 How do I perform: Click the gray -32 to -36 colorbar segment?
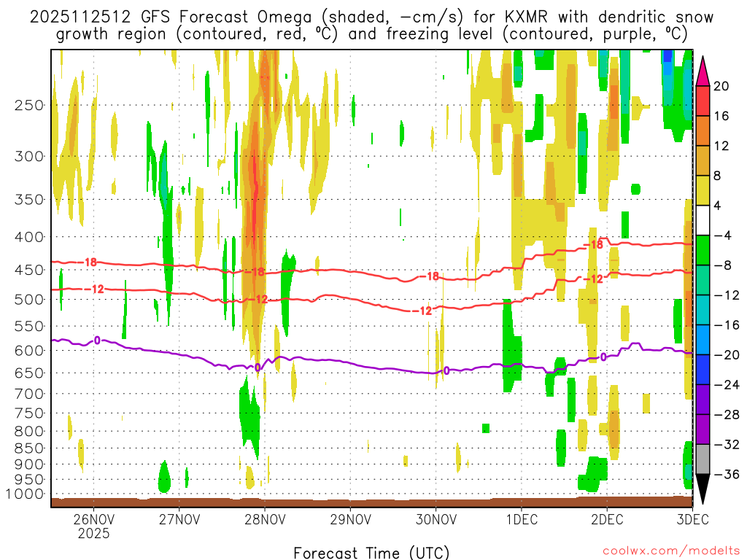703,459
